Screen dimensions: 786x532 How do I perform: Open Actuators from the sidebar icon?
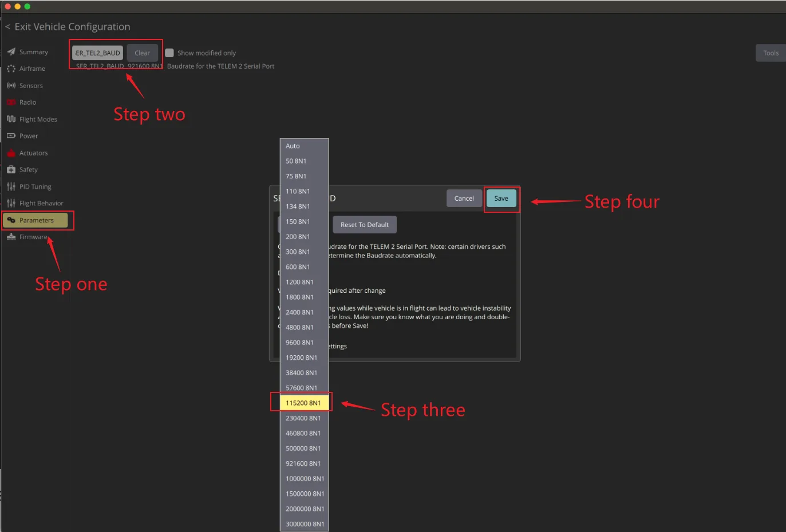pos(11,153)
